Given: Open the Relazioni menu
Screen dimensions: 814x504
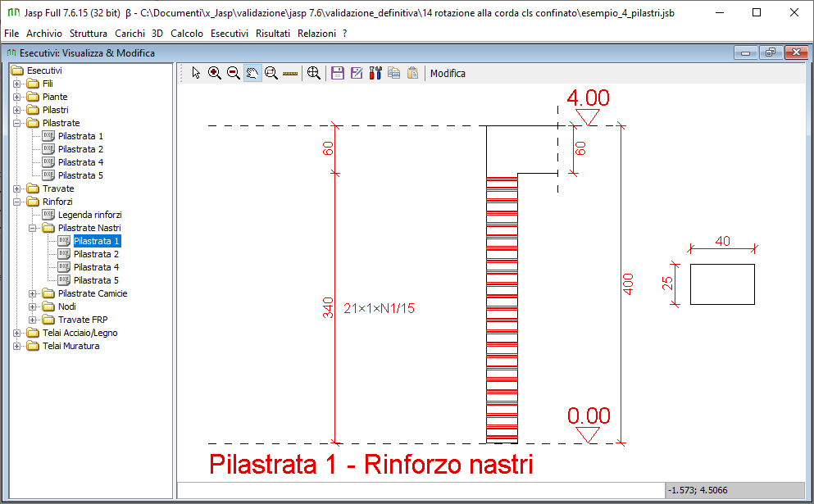Looking at the screenshot, I should tap(316, 34).
